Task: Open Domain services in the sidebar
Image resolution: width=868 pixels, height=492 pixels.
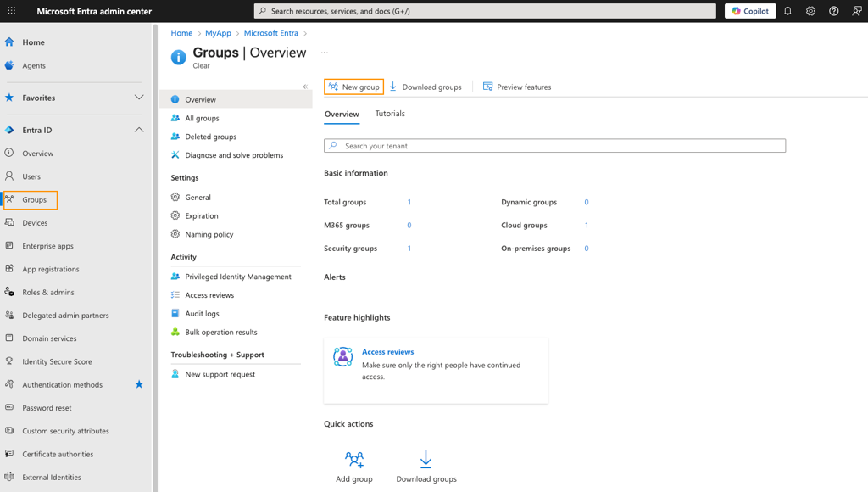Action: 49,338
